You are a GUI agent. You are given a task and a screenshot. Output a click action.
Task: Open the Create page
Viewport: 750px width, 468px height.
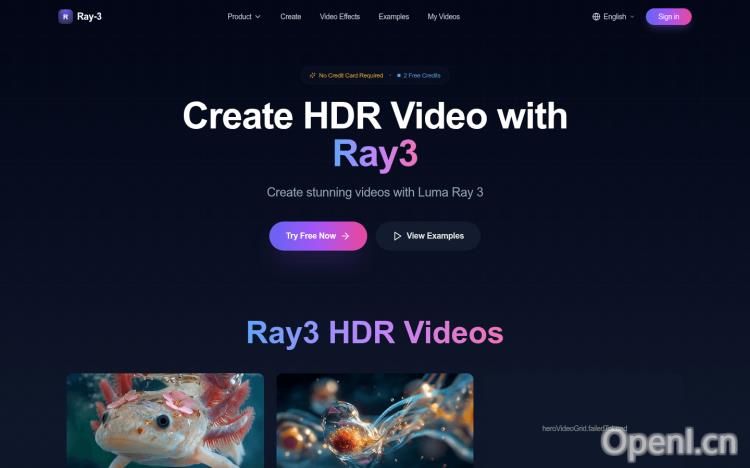[290, 16]
